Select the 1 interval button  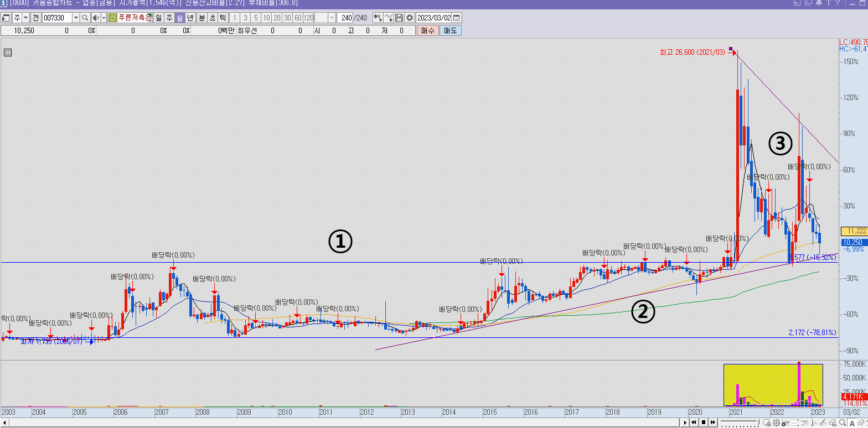(235, 18)
